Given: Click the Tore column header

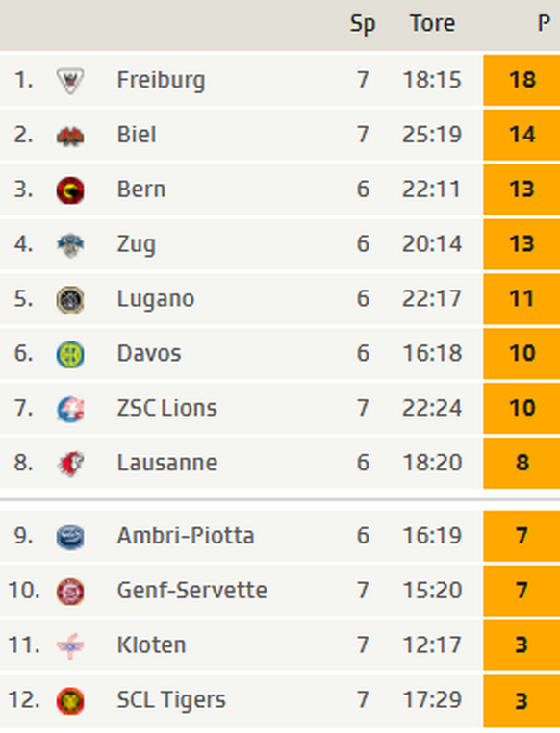Looking at the screenshot, I should coord(432,23).
